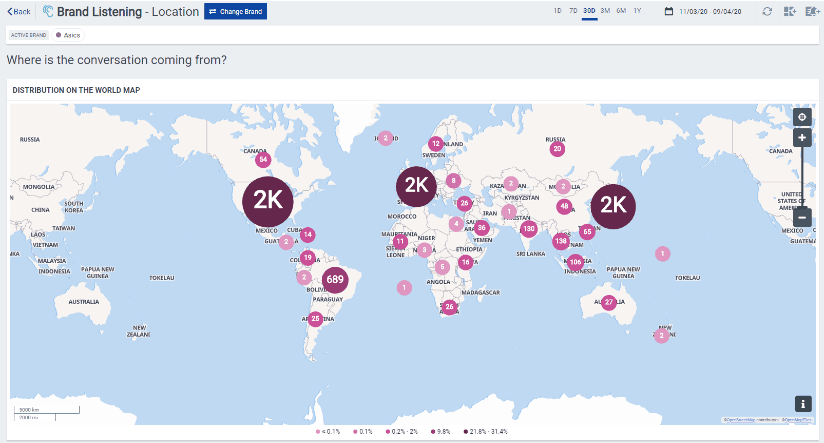Screen dimensions: 824x443
Task: Click the last export icon in header
Action: click(810, 11)
